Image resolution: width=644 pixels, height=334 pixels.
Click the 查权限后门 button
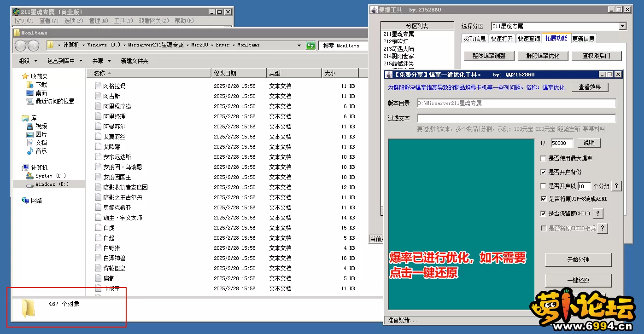[x=596, y=56]
